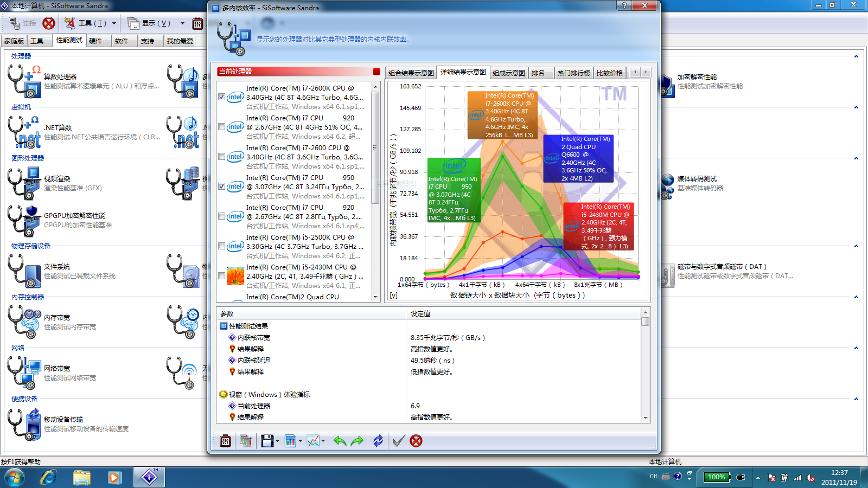Go forward with the green right arrow

357,441
